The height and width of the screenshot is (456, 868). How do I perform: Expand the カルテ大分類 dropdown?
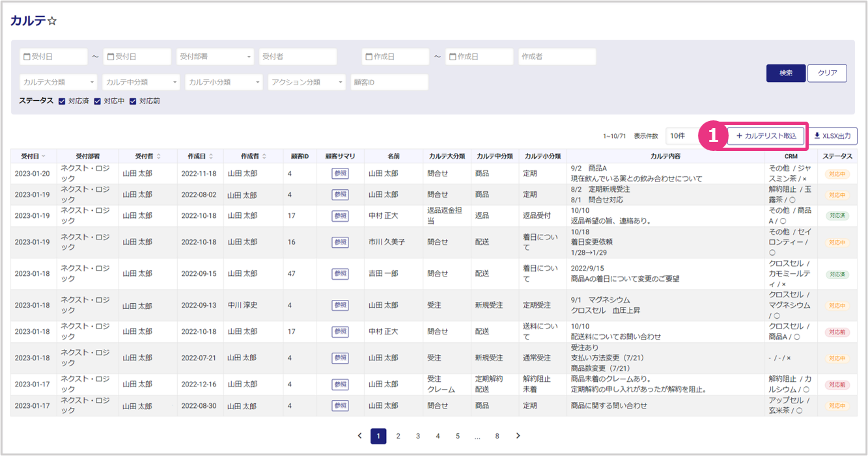[58, 83]
